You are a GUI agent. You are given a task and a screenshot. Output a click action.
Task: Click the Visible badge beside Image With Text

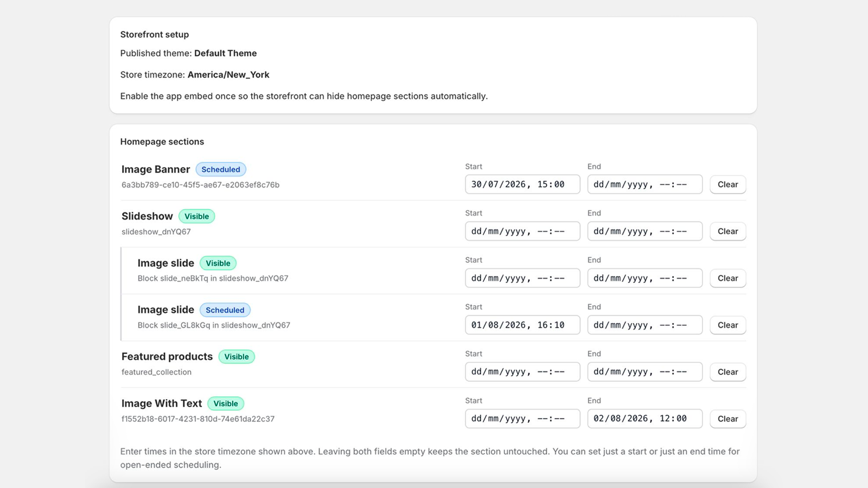[x=226, y=404]
